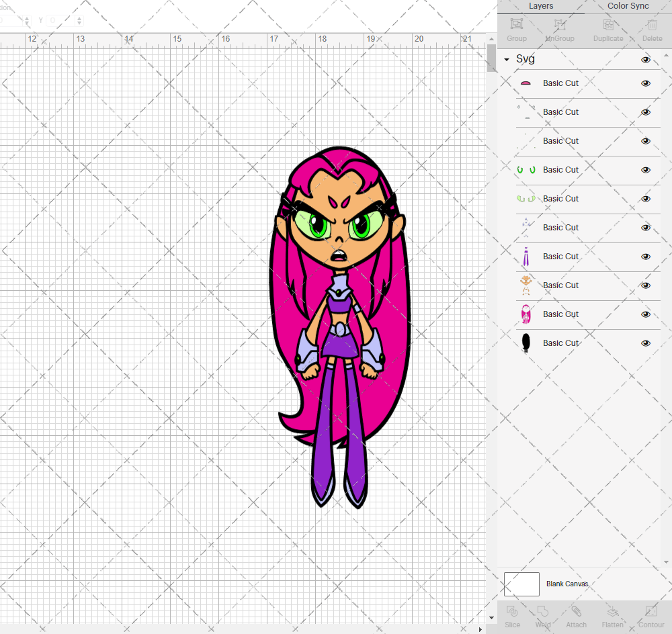Hide the orange skin Basic Cut layer
The image size is (672, 634).
[645, 285]
